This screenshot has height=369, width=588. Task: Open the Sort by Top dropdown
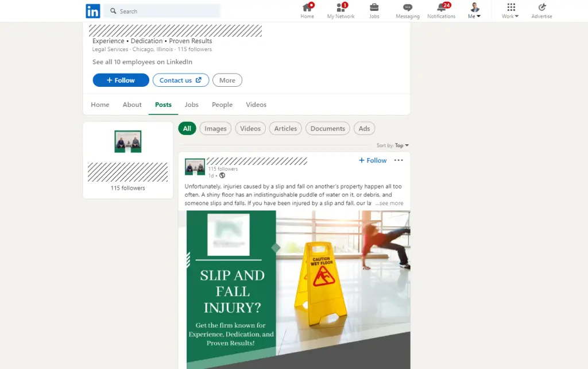tap(401, 145)
